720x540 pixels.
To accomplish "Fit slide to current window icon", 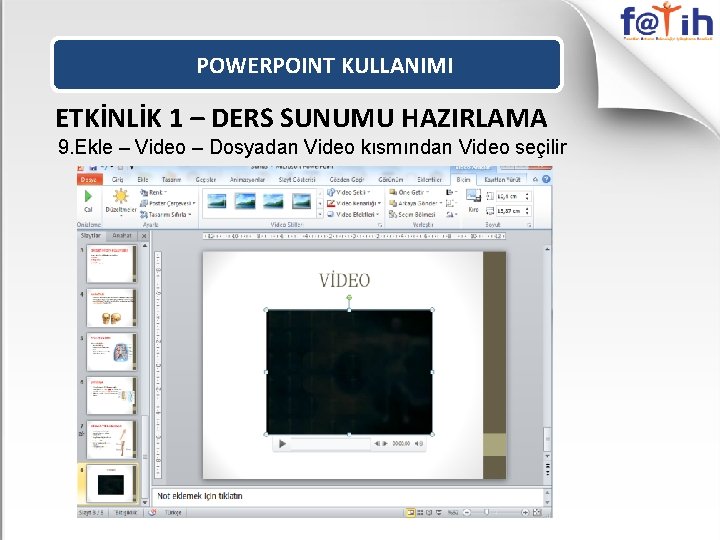I will coord(537,512).
